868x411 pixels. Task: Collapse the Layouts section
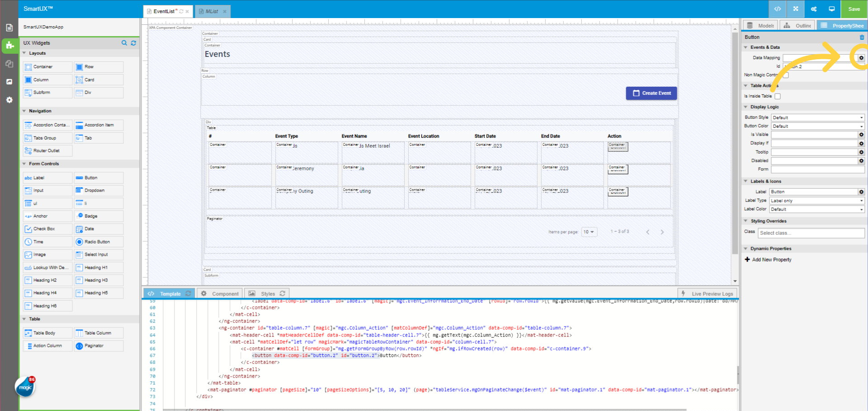click(x=24, y=53)
